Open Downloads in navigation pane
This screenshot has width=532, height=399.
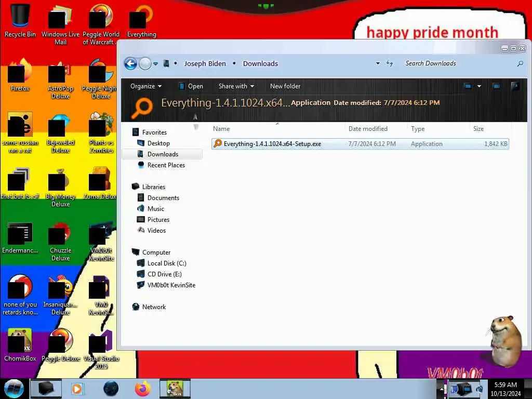pos(163,154)
